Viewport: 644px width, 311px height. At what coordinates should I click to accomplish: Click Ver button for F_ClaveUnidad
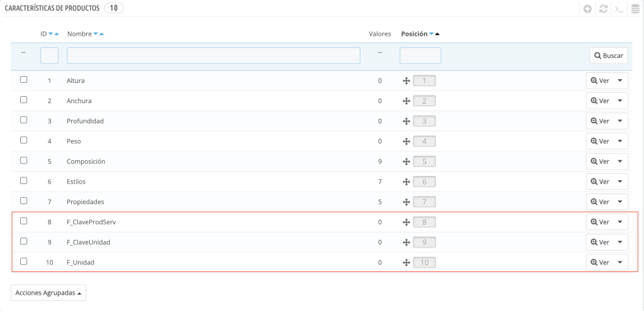click(x=599, y=243)
